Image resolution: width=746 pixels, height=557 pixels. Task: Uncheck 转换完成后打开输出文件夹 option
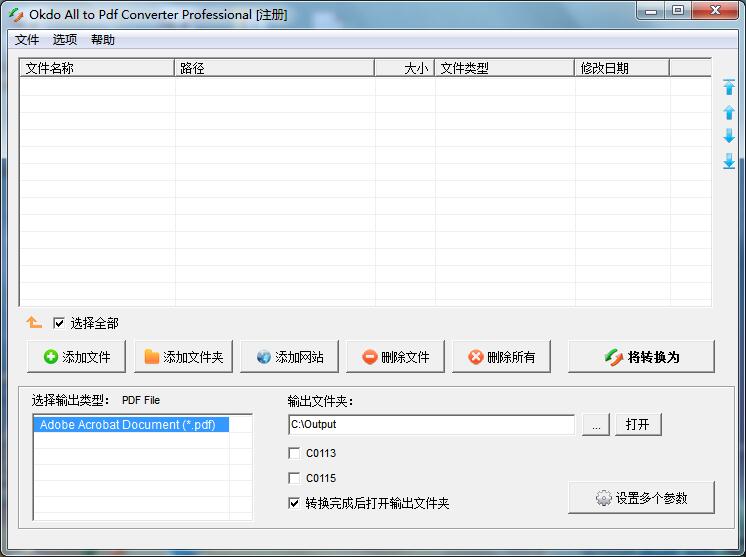[x=294, y=503]
